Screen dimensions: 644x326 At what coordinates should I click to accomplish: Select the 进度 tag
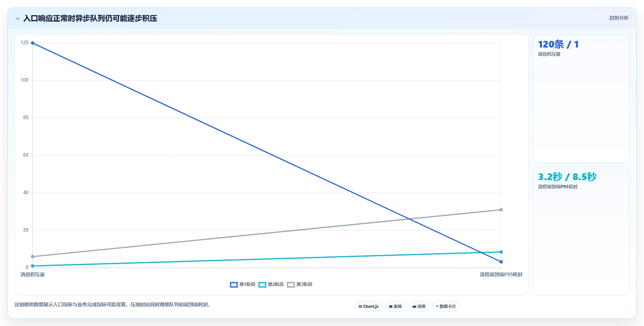pos(419,306)
